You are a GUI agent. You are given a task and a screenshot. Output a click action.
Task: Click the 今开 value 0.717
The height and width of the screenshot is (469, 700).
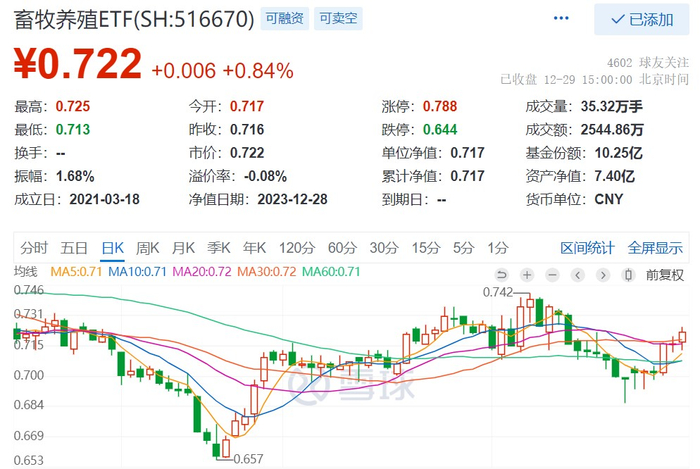(x=247, y=106)
